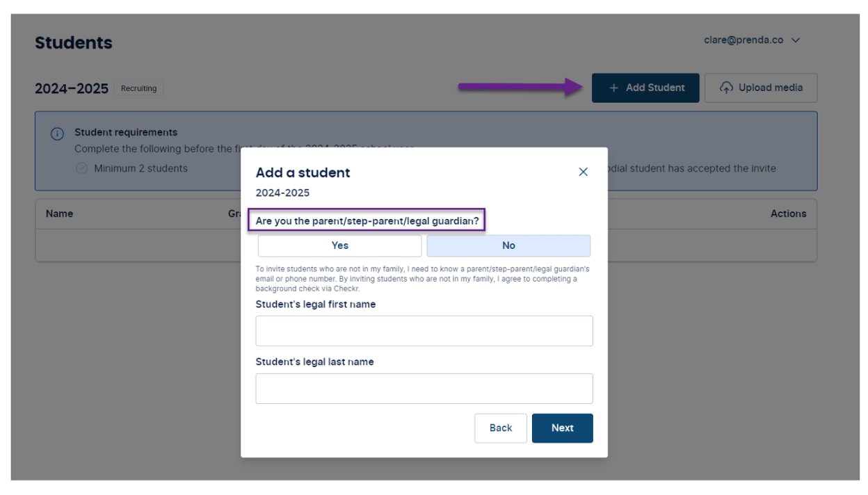Click the Actions column header
868x495 pixels.
coord(788,213)
